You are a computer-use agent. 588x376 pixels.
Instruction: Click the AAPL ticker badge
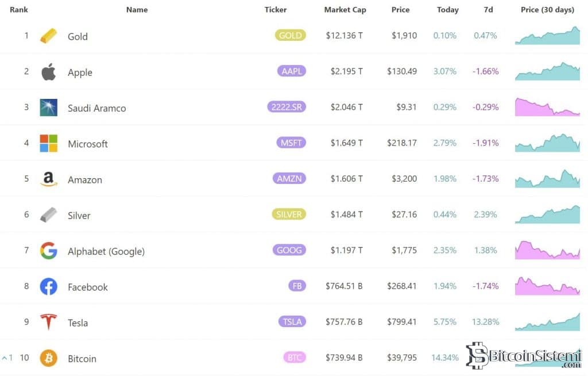[291, 71]
